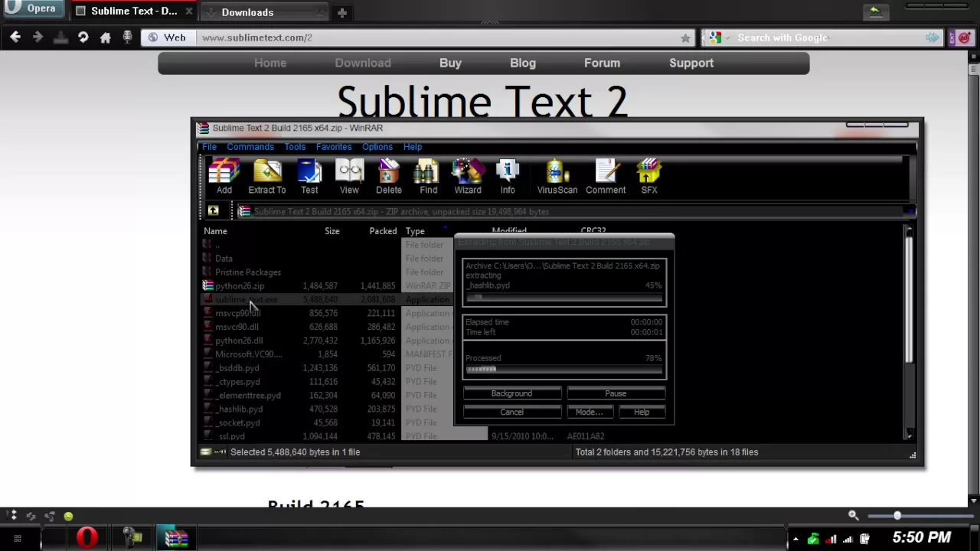Open new tab with plus button
Screen dimensions: 980x551
click(342, 12)
